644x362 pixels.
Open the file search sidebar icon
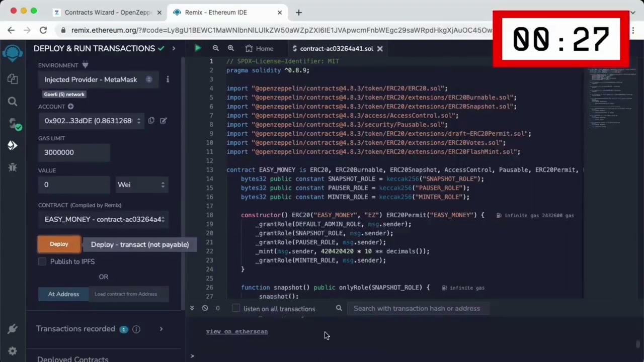coord(13,102)
